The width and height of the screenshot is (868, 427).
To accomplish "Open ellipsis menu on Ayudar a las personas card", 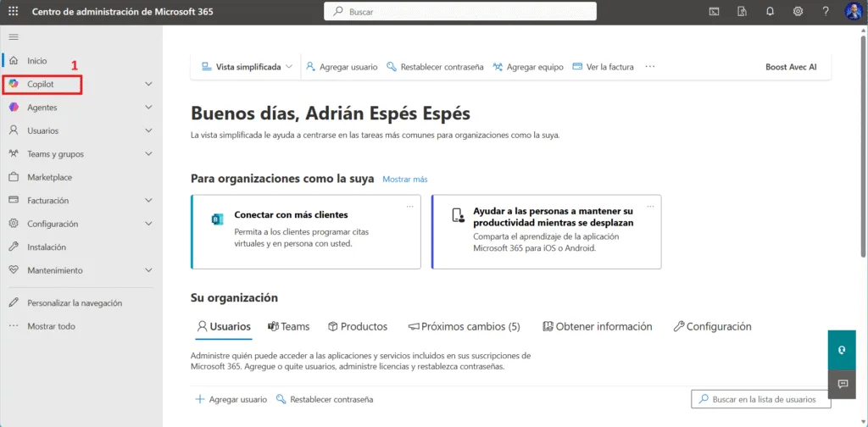I will tap(650, 207).
